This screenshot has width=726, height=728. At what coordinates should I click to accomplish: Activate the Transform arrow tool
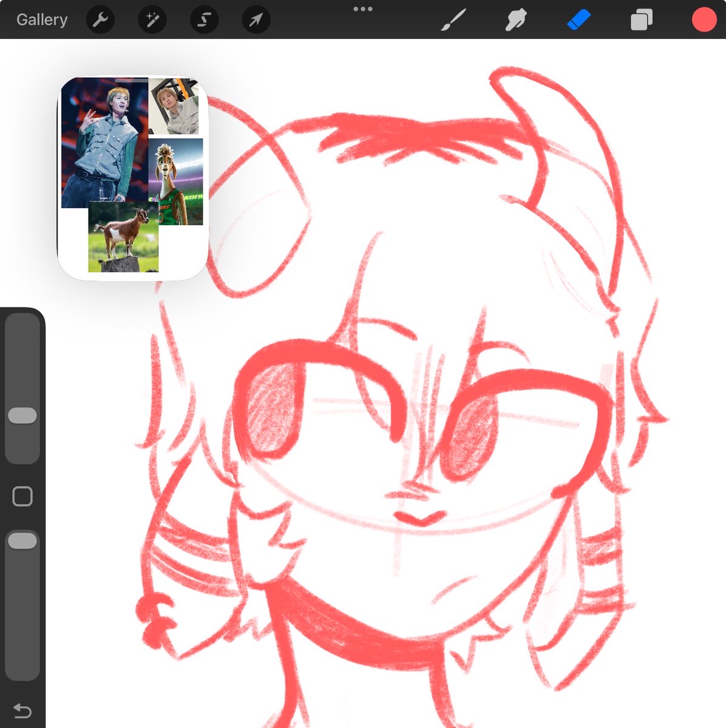pyautogui.click(x=256, y=20)
